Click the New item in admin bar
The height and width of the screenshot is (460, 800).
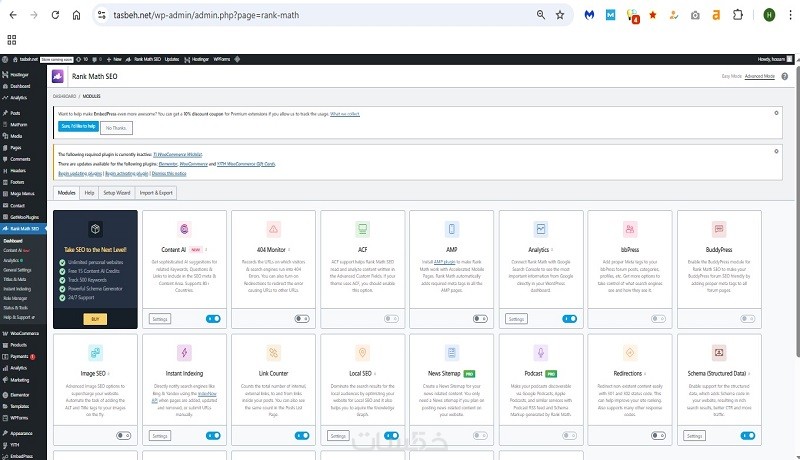(114, 59)
